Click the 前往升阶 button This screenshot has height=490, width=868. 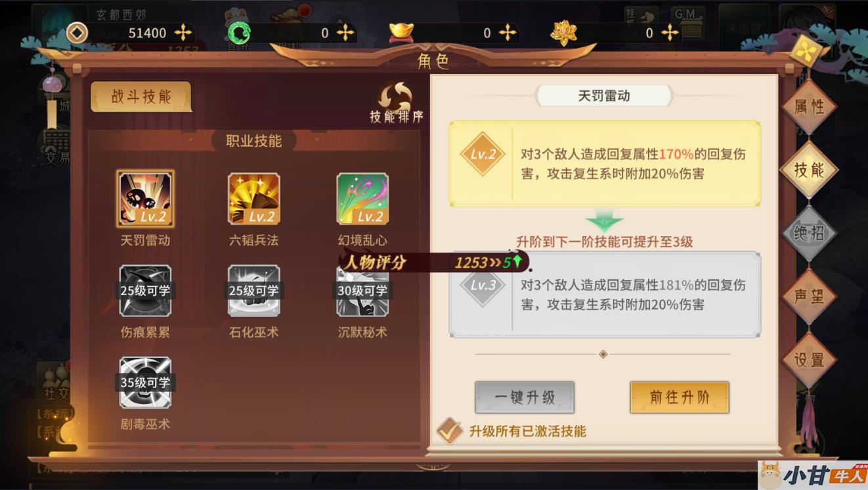click(x=680, y=398)
